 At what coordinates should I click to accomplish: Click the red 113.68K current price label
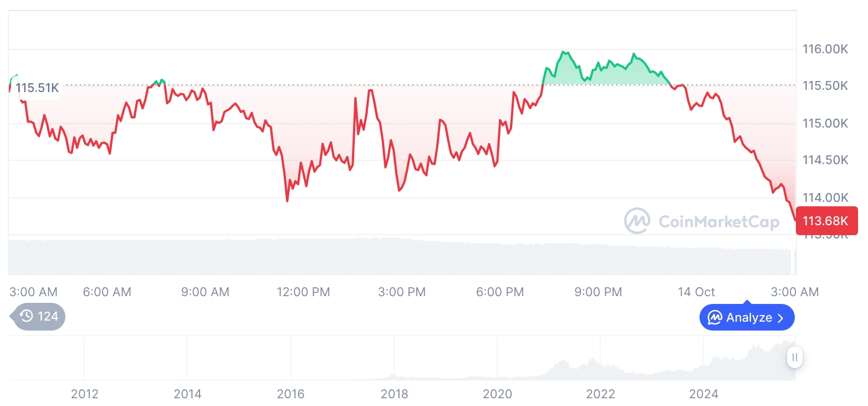(826, 221)
